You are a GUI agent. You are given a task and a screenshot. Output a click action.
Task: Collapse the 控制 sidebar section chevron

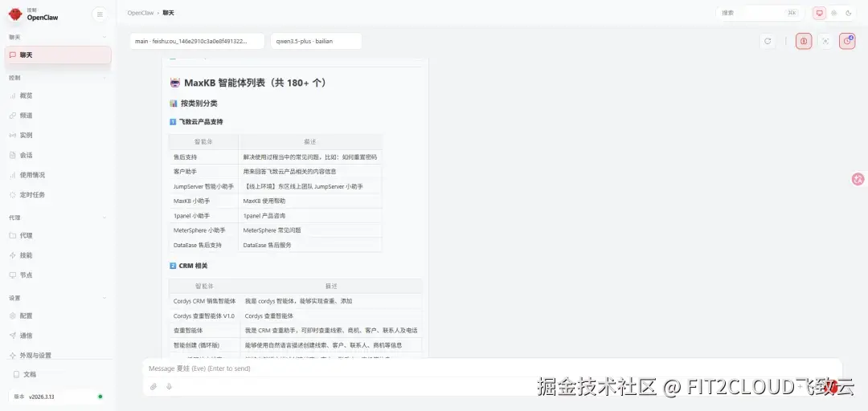tap(104, 78)
